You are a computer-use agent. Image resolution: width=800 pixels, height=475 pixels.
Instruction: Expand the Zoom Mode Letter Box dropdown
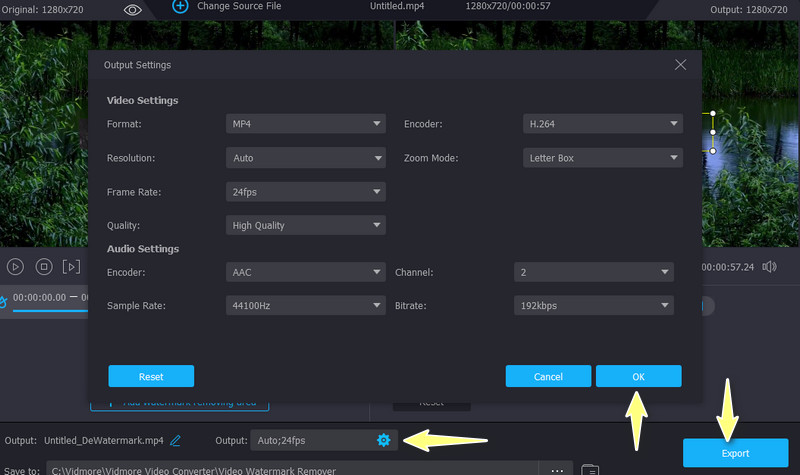pos(602,158)
